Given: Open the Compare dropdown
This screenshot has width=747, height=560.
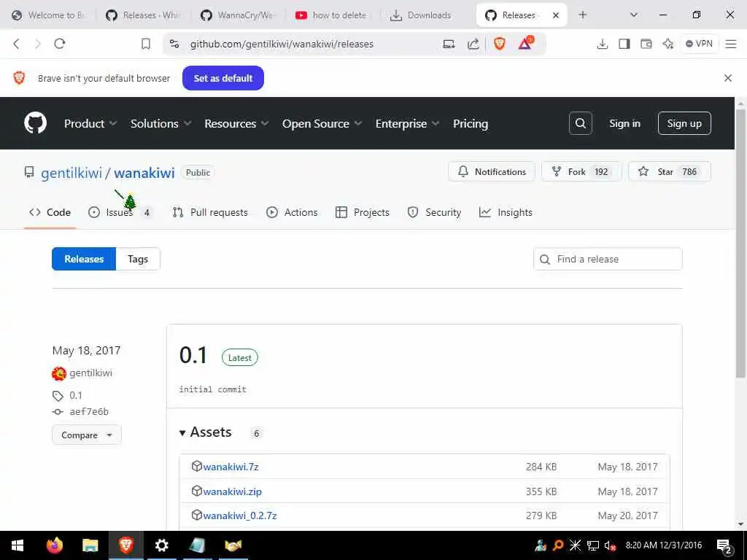Looking at the screenshot, I should [x=87, y=435].
